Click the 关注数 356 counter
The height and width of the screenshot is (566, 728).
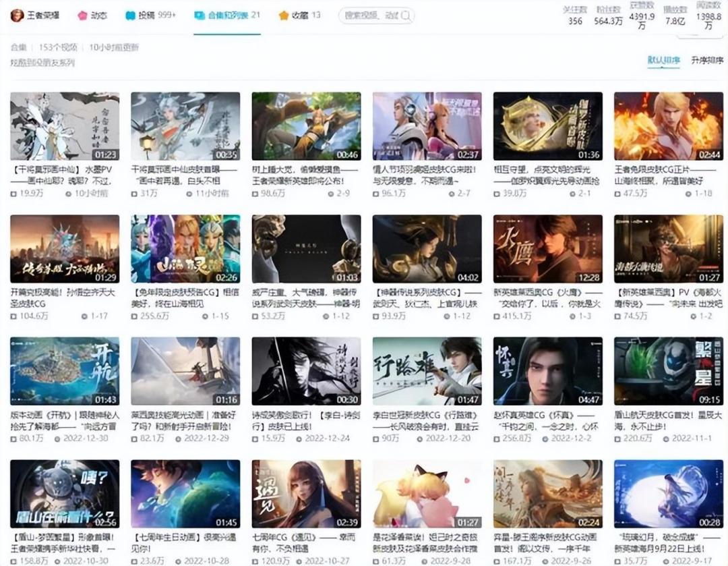pyautogui.click(x=575, y=16)
